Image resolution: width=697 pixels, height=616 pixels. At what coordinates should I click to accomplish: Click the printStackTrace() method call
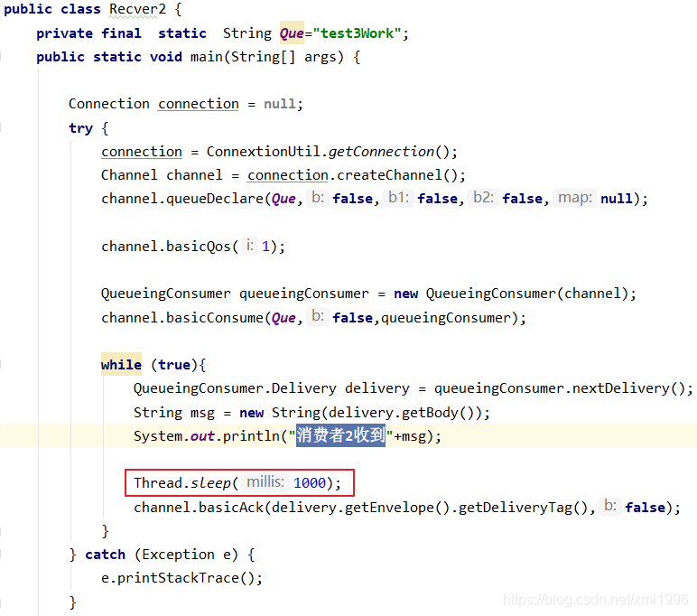(186, 578)
